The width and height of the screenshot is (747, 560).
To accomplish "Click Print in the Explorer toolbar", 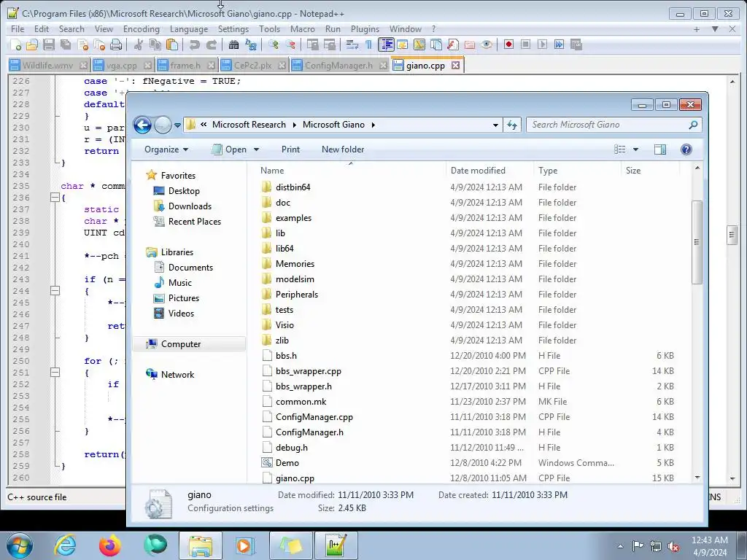I will tap(290, 149).
